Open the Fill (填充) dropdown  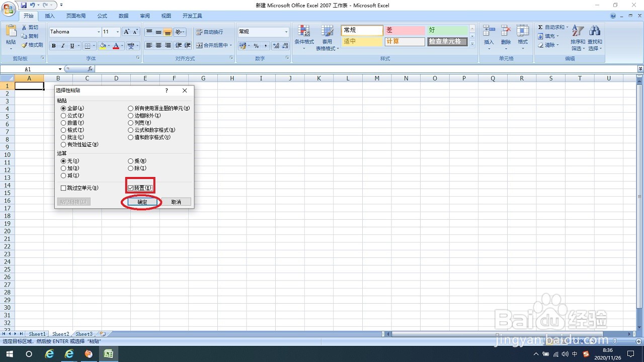click(548, 36)
